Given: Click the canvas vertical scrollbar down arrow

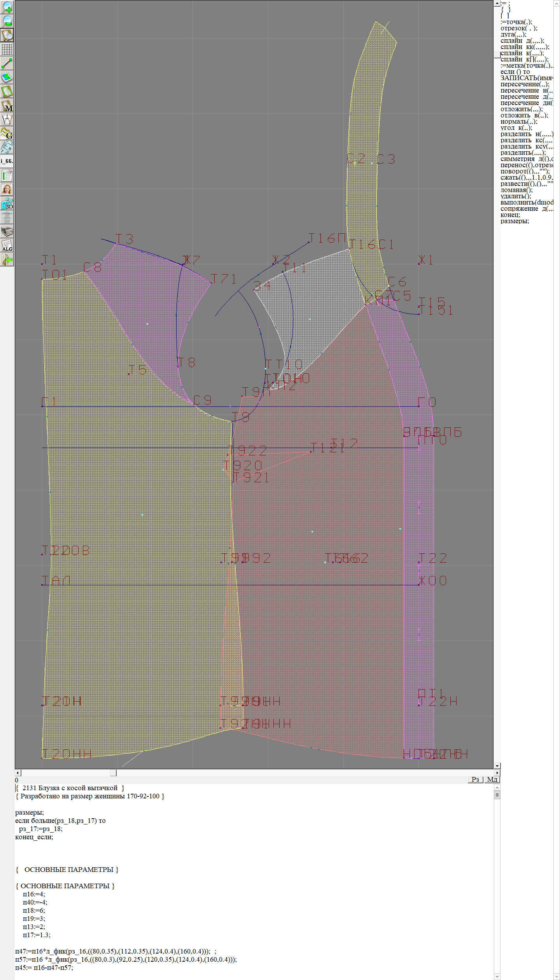Looking at the screenshot, I should (x=497, y=766).
